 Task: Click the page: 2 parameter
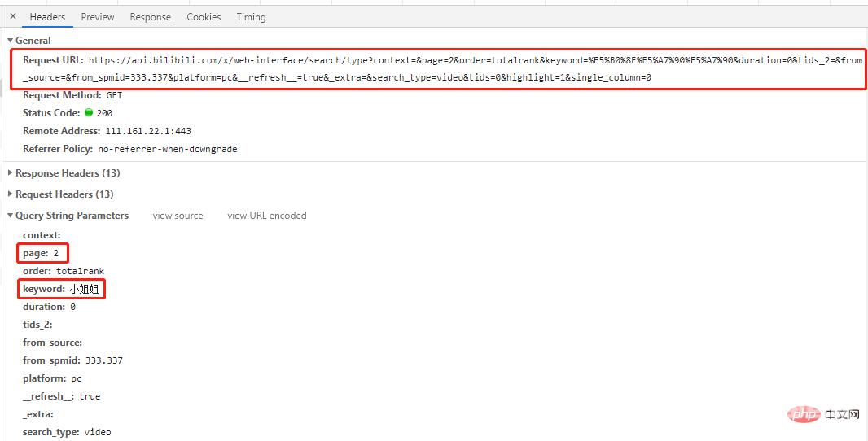(x=41, y=253)
